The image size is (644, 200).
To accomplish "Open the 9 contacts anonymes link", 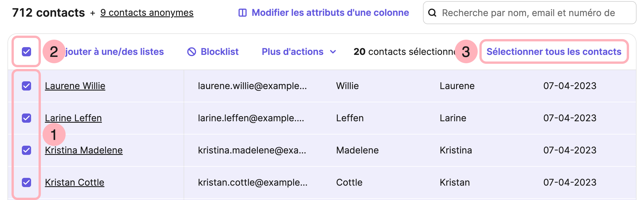I will point(147,13).
